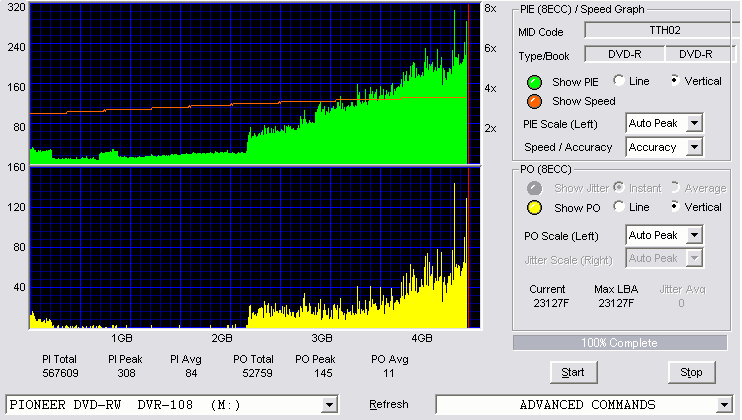
Task: Toggle the orange Show Speed indicator
Action: click(534, 101)
